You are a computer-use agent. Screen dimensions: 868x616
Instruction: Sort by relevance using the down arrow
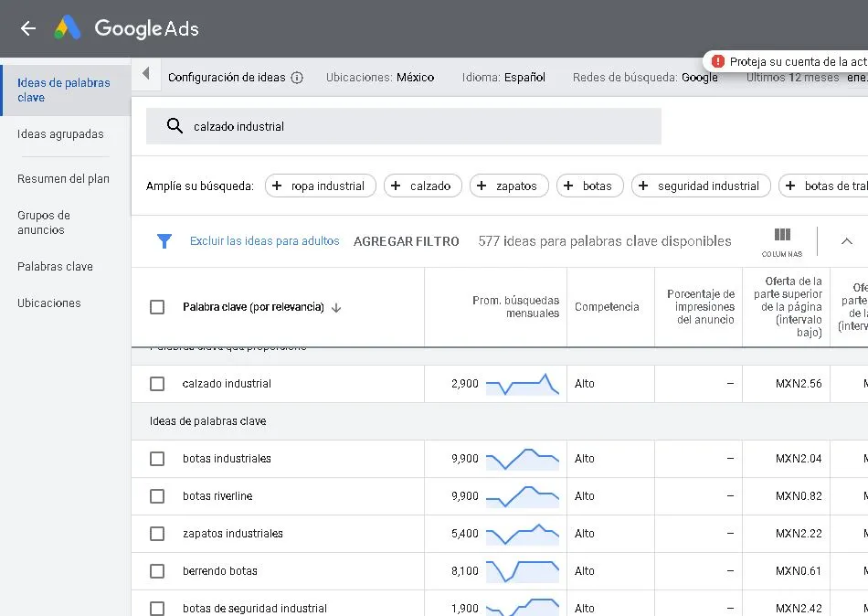tap(336, 308)
